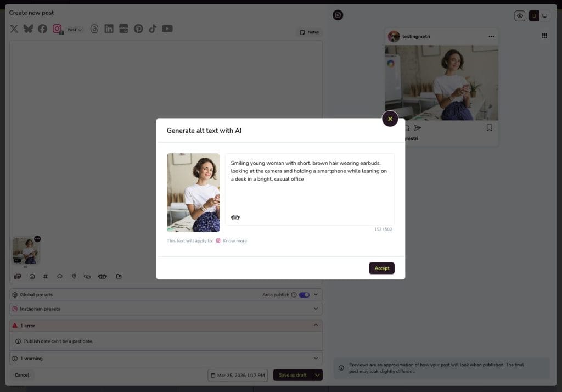Close the Generate alt text dialog
Screen dimensions: 562x392
[390, 119]
